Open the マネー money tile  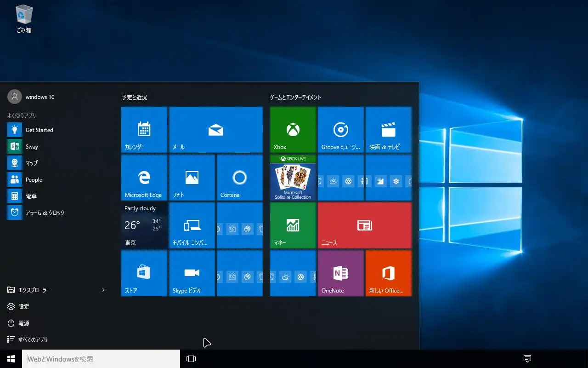[293, 225]
